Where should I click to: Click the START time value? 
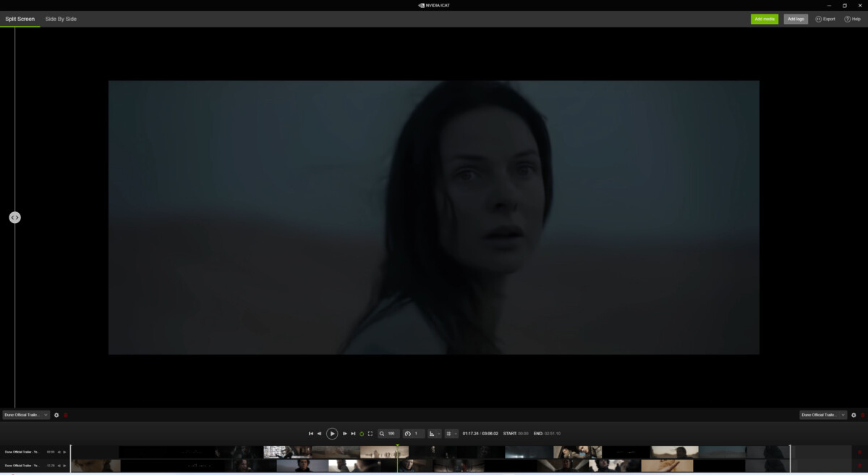click(x=523, y=434)
